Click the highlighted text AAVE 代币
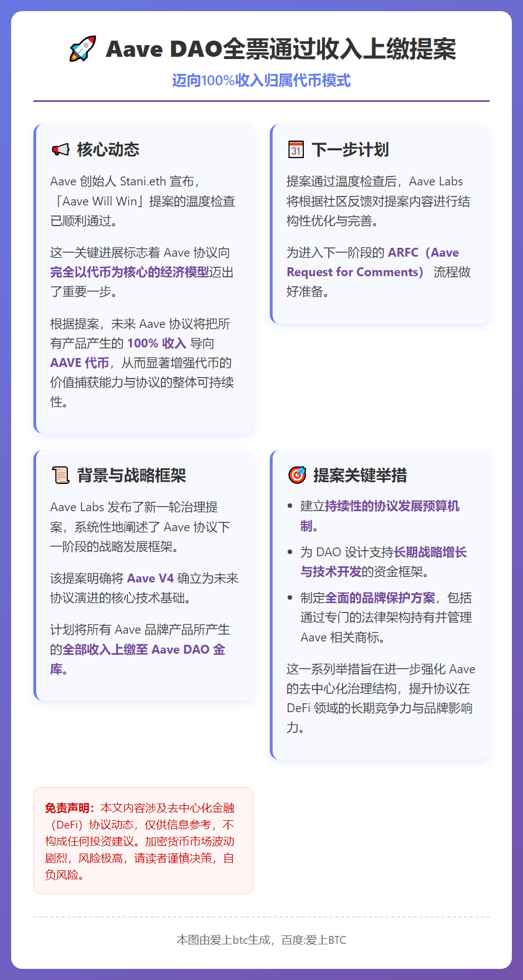Screen dimensions: 523x980 (80, 363)
